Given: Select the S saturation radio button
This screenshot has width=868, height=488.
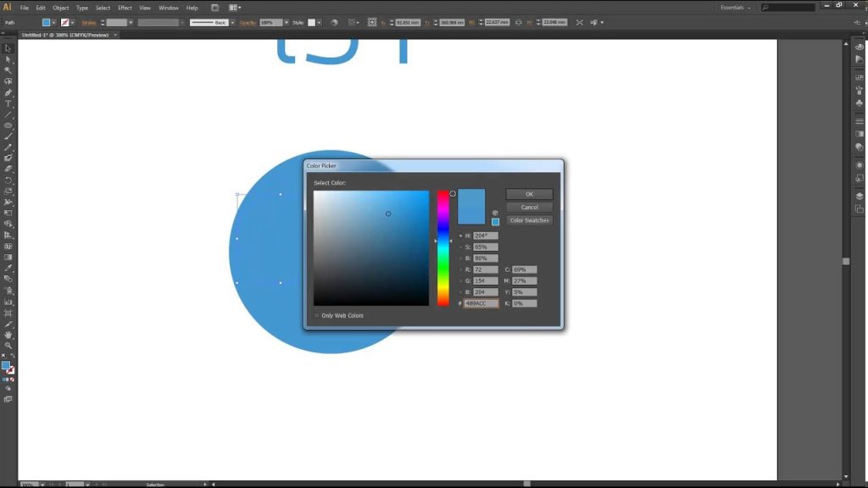Looking at the screenshot, I should pos(460,247).
